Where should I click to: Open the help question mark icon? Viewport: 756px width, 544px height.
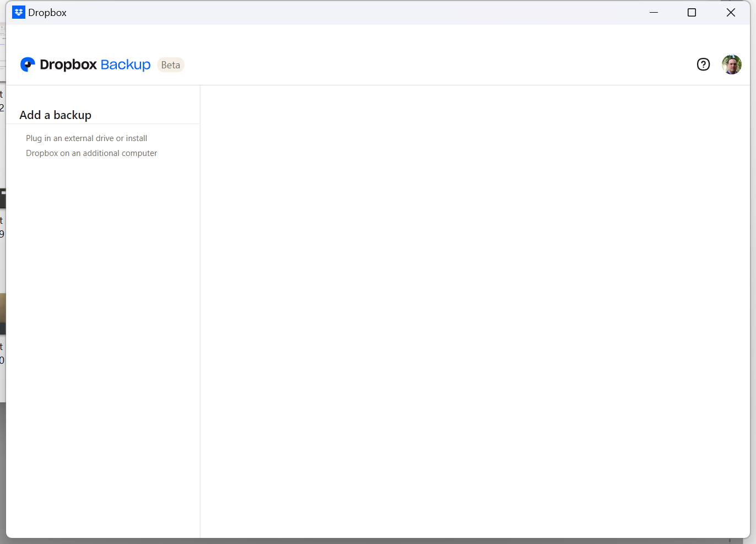[x=703, y=64]
